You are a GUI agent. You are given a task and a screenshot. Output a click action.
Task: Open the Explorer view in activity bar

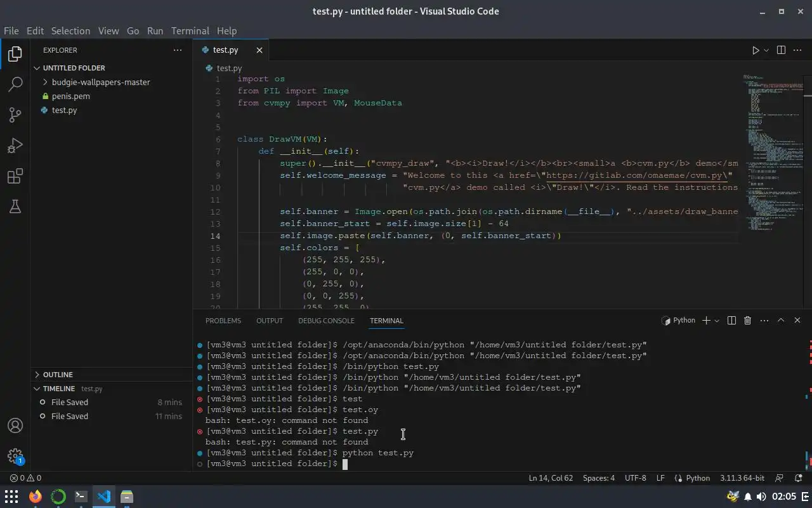(15, 54)
